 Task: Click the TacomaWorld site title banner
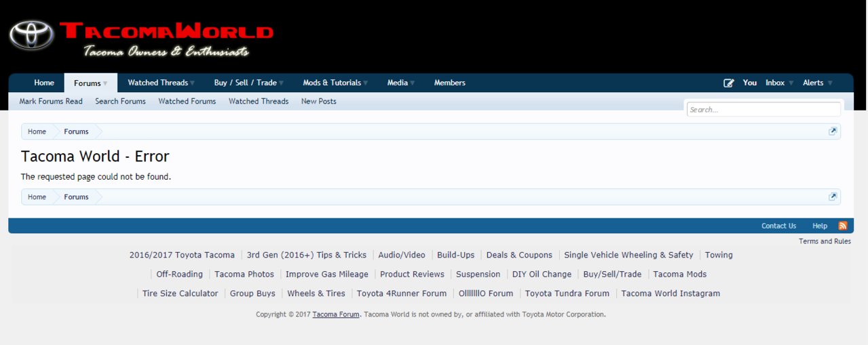(166, 32)
